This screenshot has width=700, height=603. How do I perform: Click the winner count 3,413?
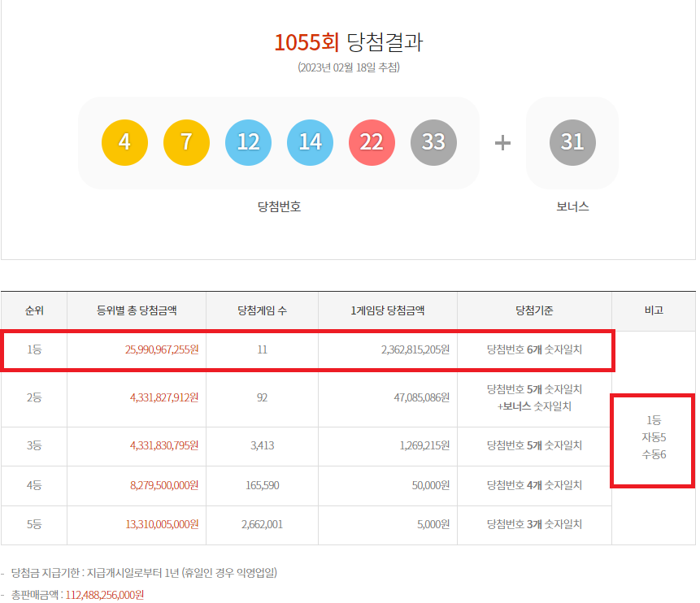[x=262, y=445]
